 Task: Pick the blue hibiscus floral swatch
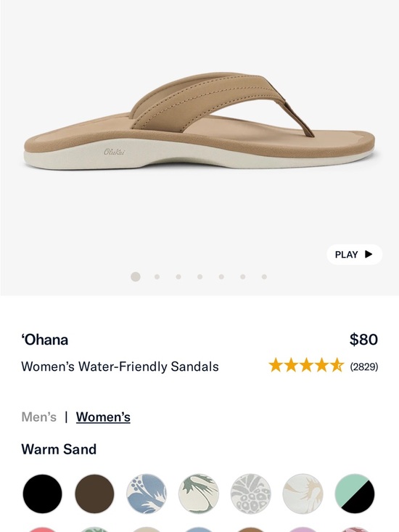[x=147, y=494]
